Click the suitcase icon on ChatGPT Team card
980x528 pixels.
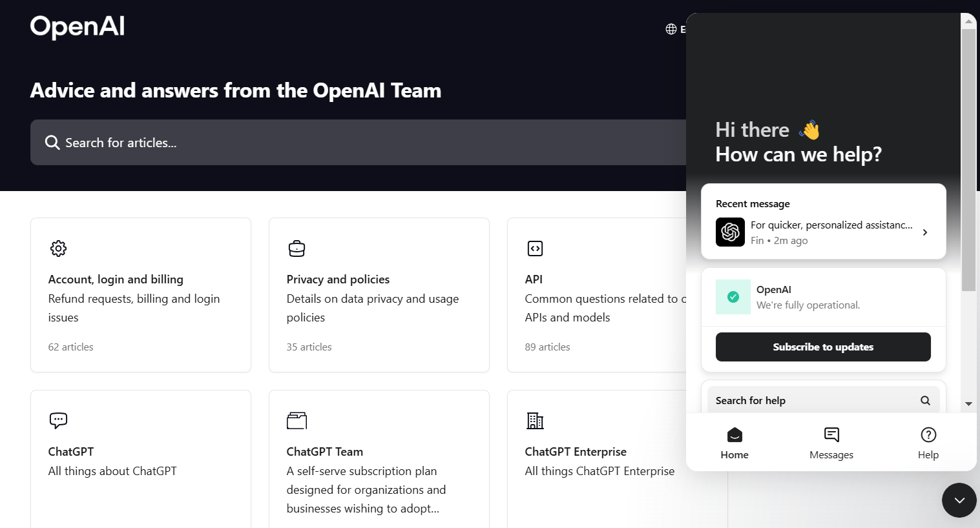pos(297,420)
